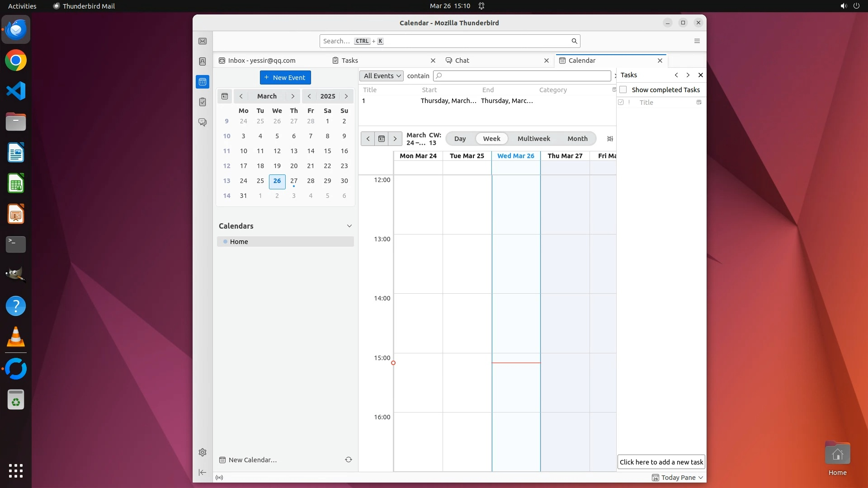Image resolution: width=868 pixels, height=488 pixels.
Task: Switch to Day view
Action: (x=460, y=139)
